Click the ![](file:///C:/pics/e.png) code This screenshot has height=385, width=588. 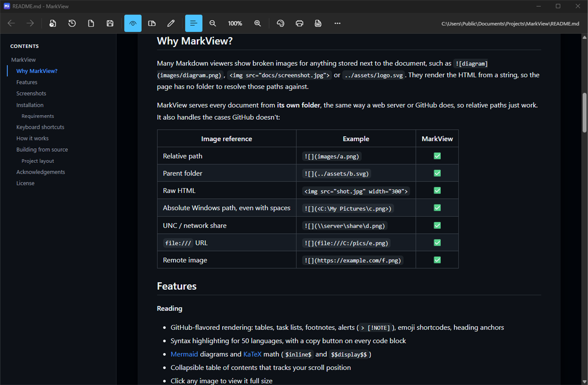(x=346, y=243)
